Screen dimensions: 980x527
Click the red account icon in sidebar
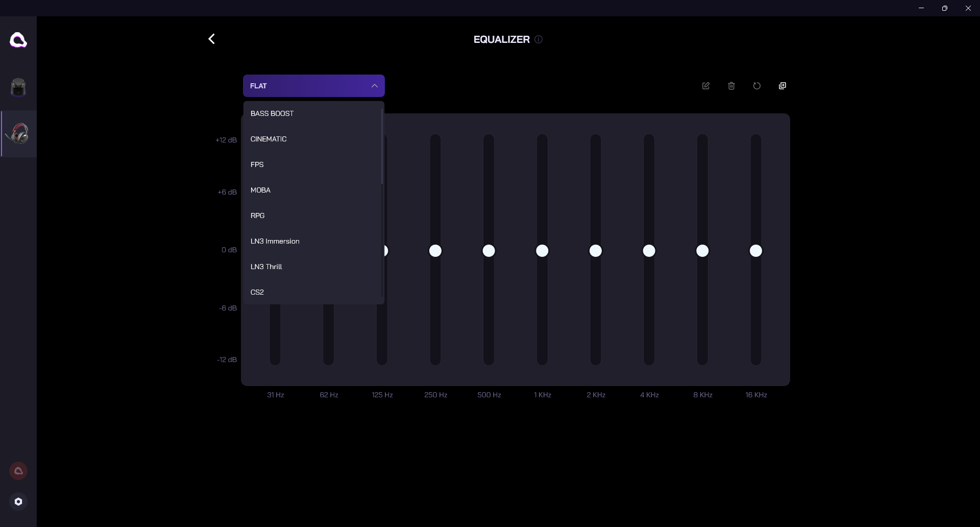click(18, 471)
